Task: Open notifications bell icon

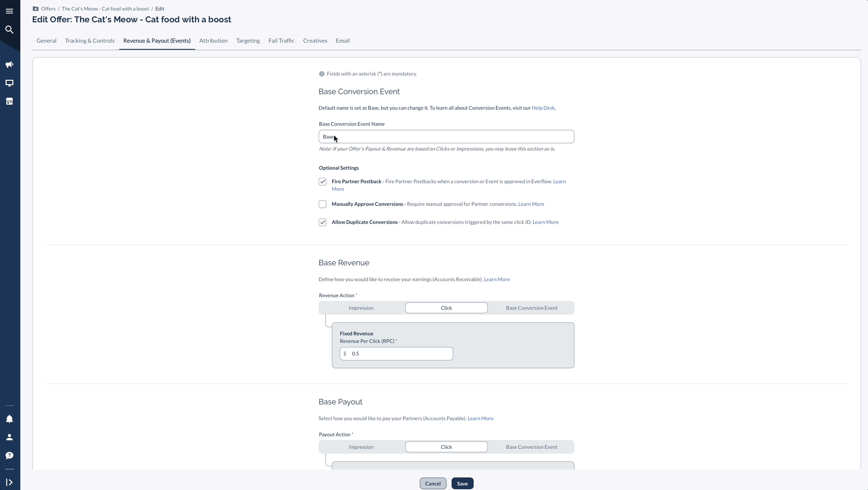Action: (x=10, y=419)
